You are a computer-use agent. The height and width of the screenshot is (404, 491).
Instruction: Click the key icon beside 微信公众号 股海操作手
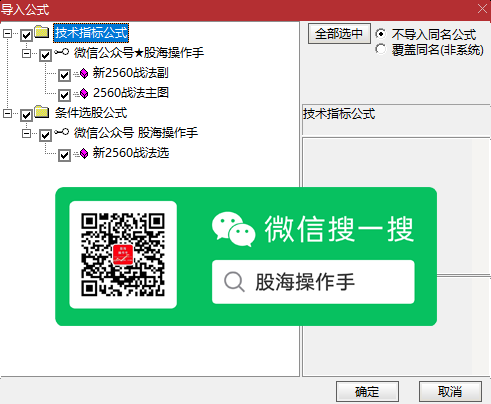[62, 132]
